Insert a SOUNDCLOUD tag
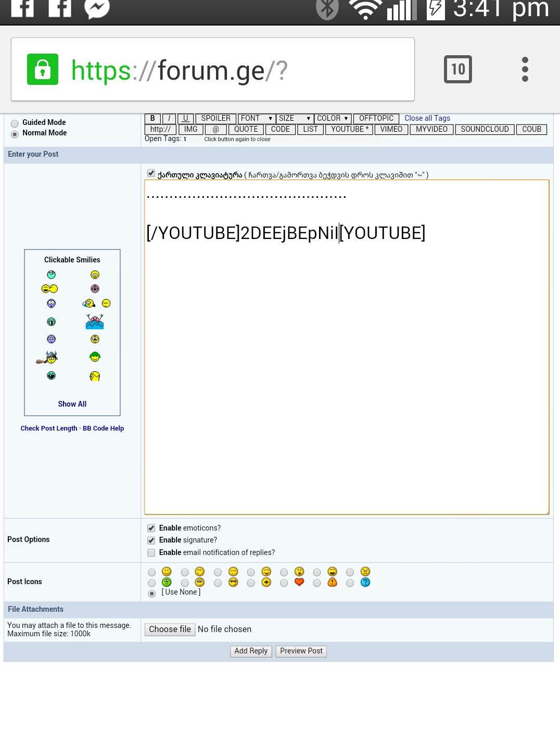Image resolution: width=560 pixels, height=731 pixels. 485,130
